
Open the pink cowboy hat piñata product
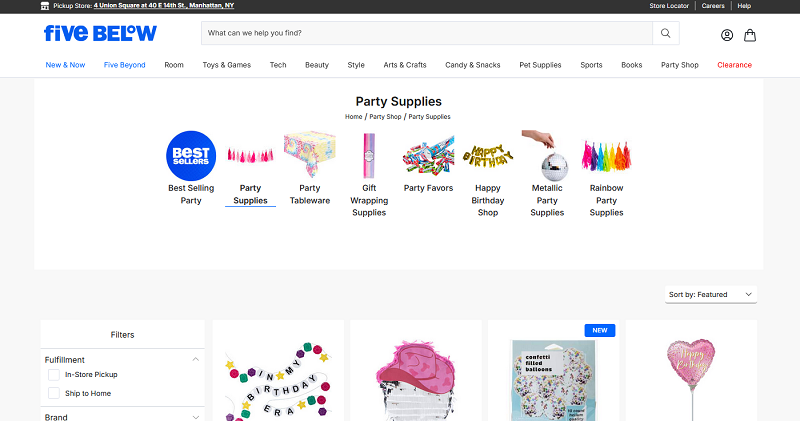pos(416,371)
